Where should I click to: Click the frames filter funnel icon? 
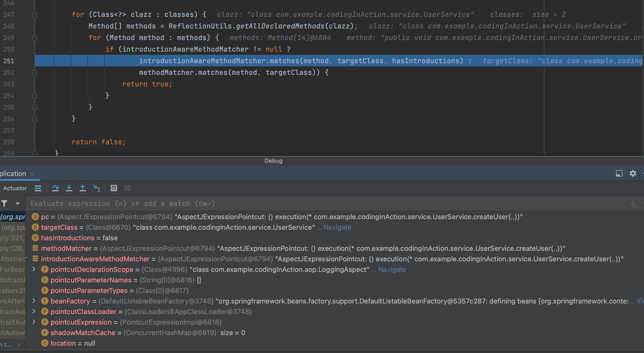point(4,203)
